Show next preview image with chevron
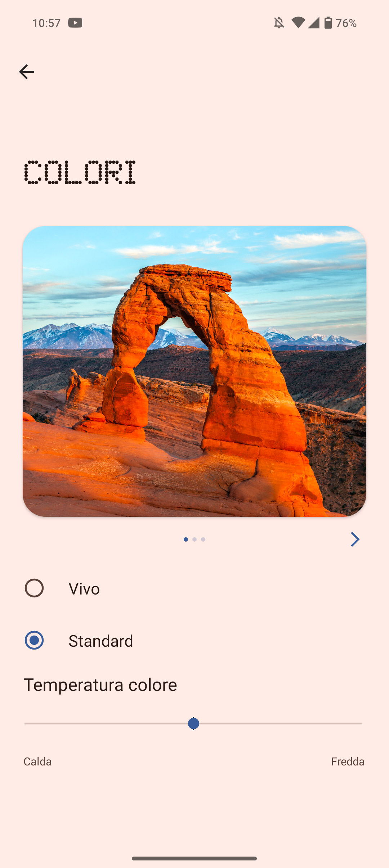Screen dimensions: 389x868 (x=355, y=539)
